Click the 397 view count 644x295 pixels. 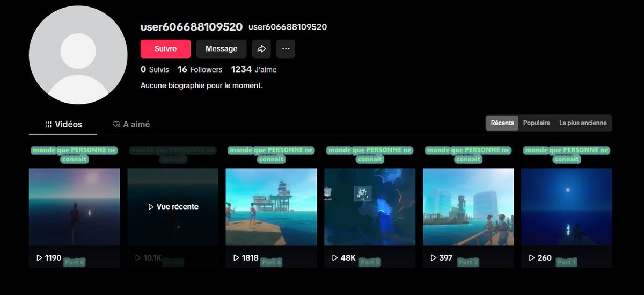pyautogui.click(x=445, y=258)
